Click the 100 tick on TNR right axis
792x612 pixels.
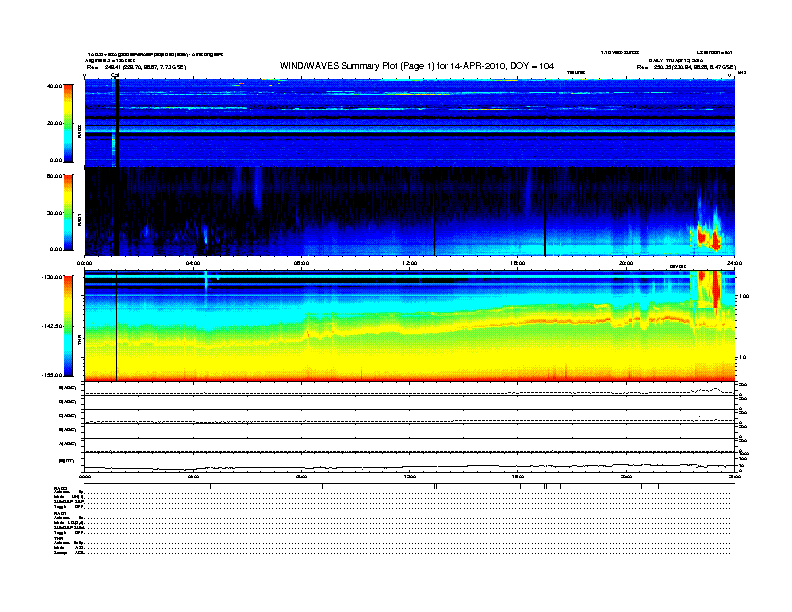coord(744,296)
